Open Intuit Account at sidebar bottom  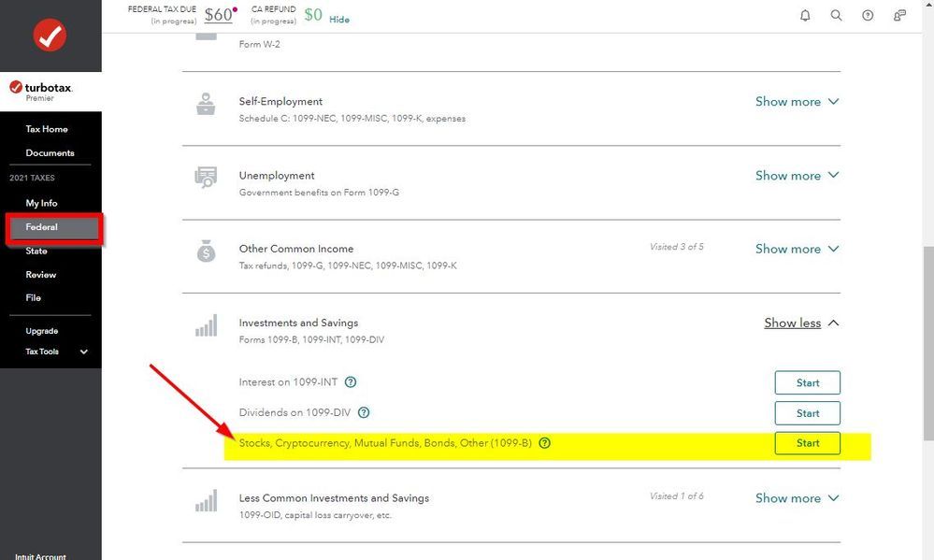(40, 556)
